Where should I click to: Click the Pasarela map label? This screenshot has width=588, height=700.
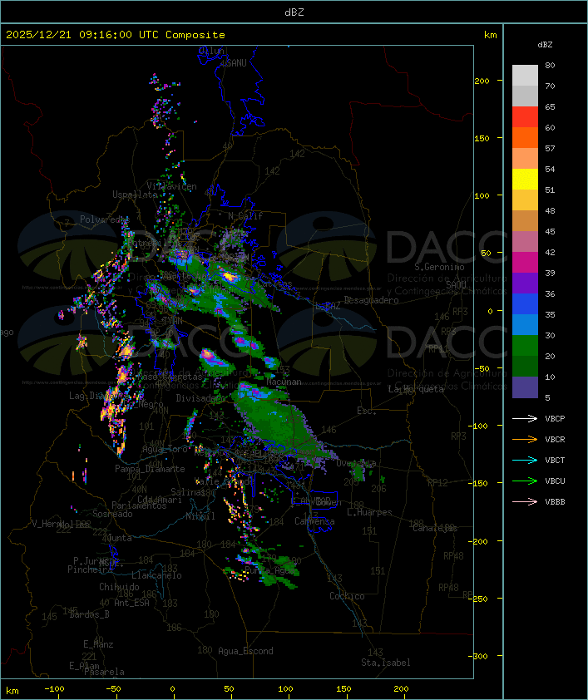[104, 672]
